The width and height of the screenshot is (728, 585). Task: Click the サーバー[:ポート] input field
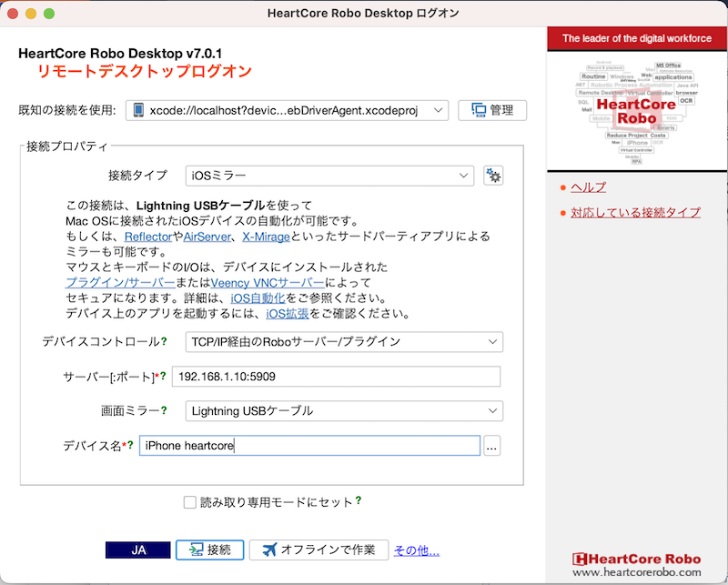click(x=336, y=377)
